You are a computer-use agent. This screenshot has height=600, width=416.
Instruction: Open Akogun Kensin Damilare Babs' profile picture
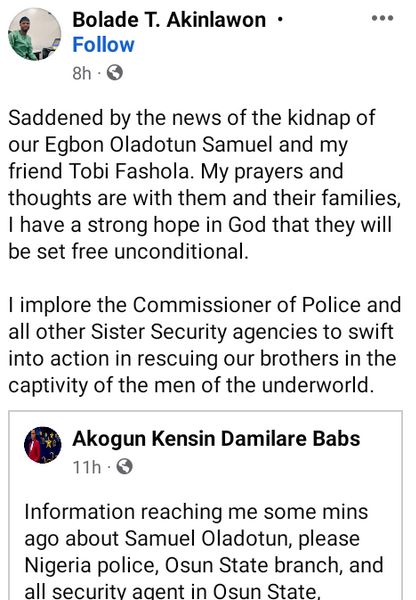[x=42, y=445]
